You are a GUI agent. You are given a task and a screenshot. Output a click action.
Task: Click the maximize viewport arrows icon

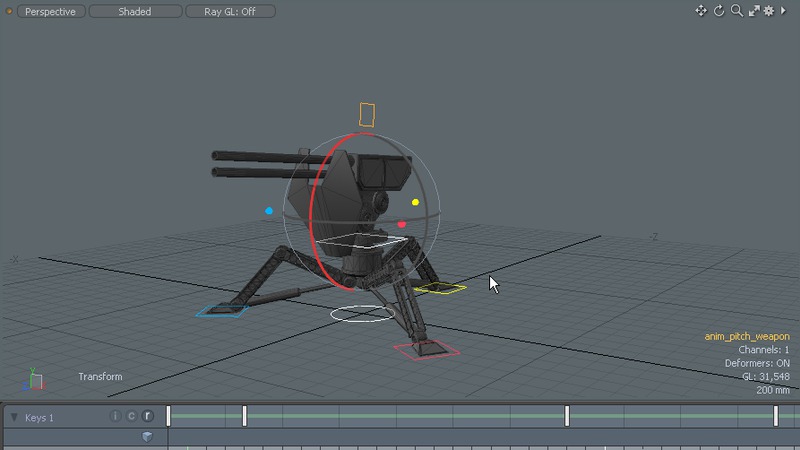pos(753,11)
